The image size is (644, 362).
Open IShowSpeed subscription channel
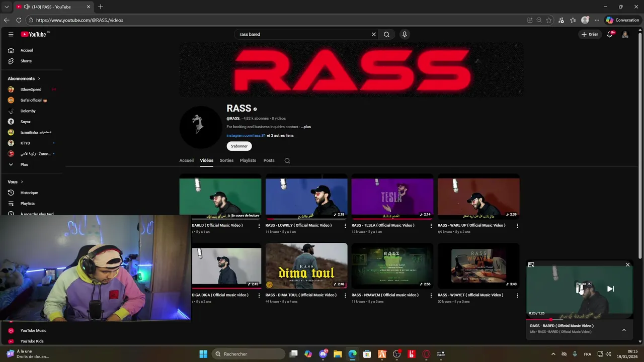(31, 89)
